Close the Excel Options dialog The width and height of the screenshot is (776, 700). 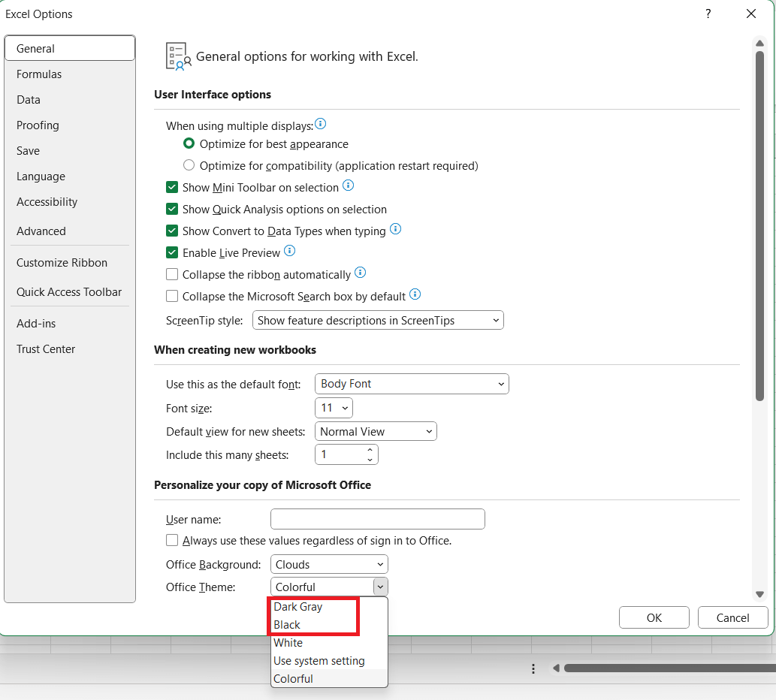click(750, 14)
